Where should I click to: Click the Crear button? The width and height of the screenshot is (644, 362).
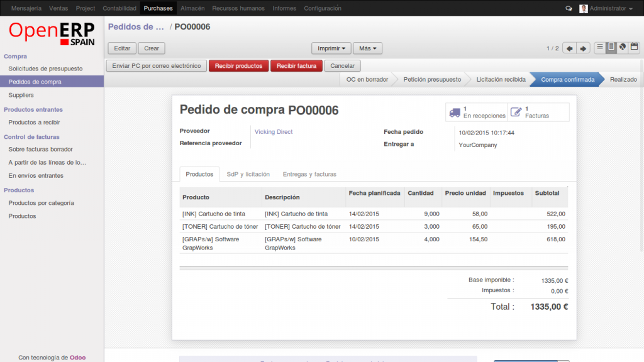pyautogui.click(x=152, y=48)
